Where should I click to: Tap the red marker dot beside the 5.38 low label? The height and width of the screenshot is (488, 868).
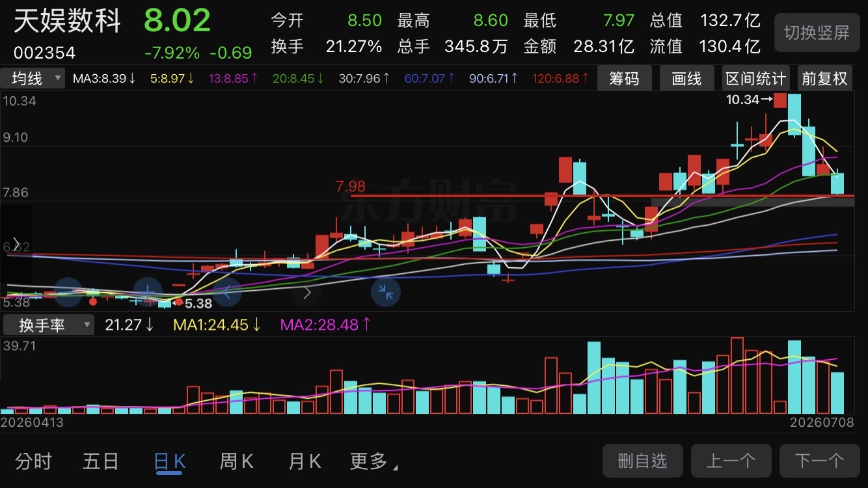pyautogui.click(x=179, y=302)
